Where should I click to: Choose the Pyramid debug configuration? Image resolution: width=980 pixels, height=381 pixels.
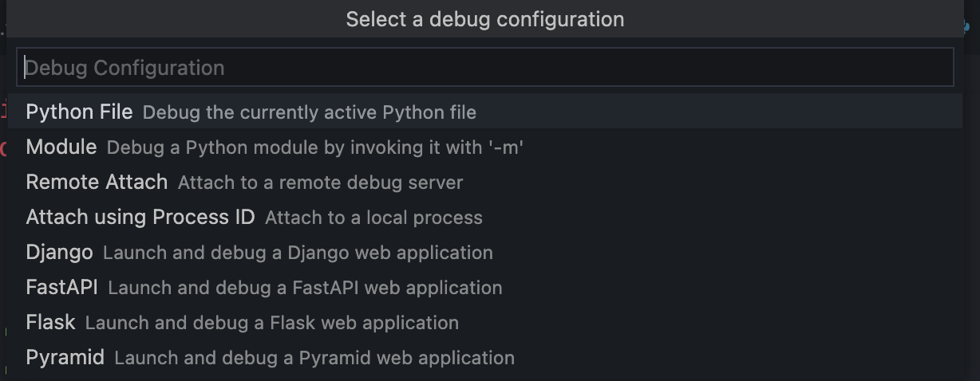65,358
